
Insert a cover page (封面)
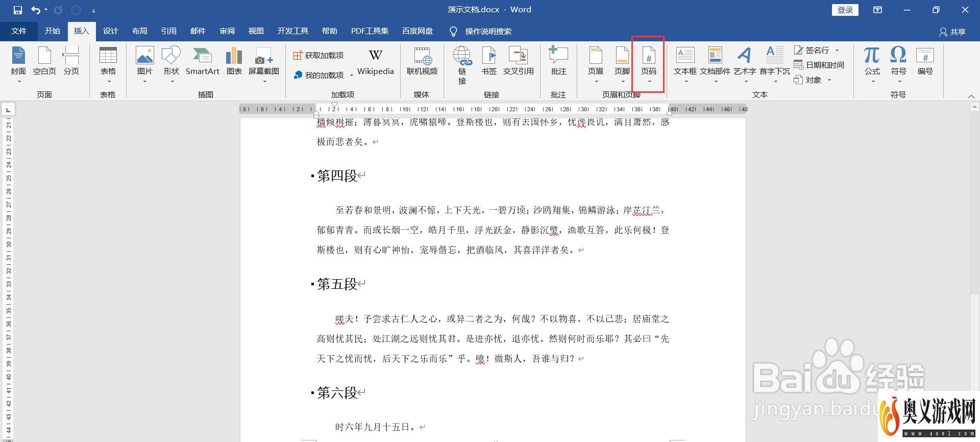18,65
